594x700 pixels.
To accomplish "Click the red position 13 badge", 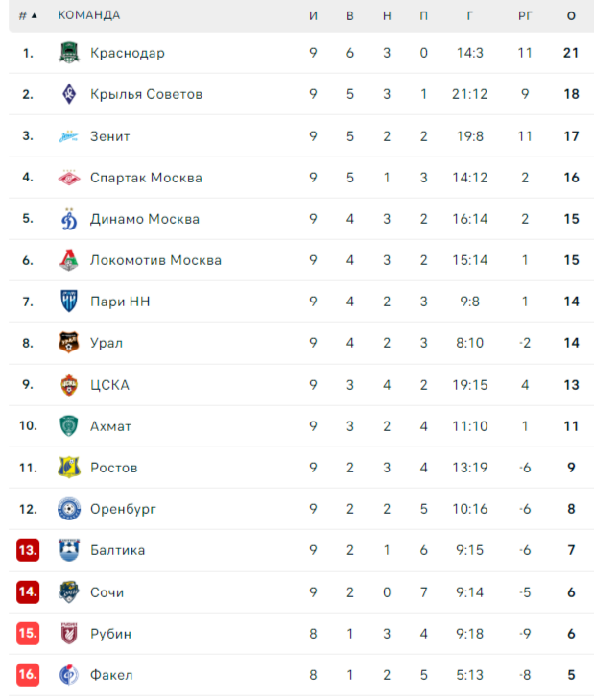I will [28, 550].
